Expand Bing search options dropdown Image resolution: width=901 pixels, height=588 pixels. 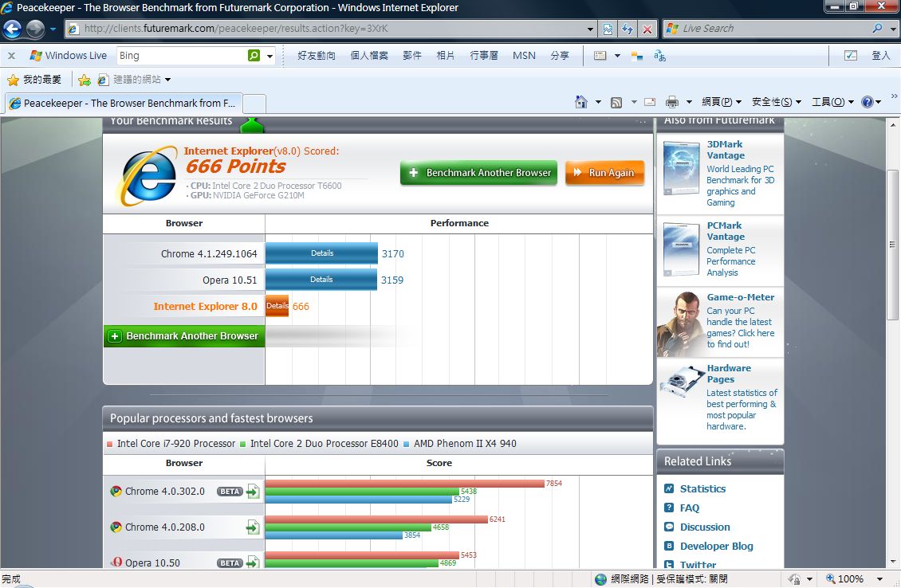[x=270, y=56]
